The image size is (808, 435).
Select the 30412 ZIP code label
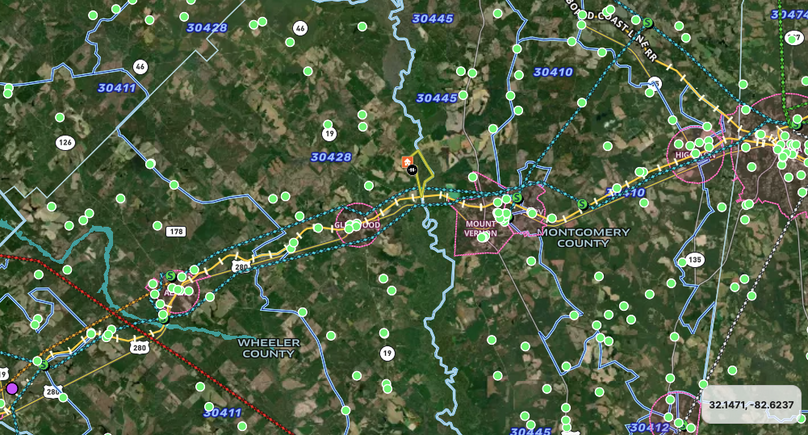click(x=649, y=427)
